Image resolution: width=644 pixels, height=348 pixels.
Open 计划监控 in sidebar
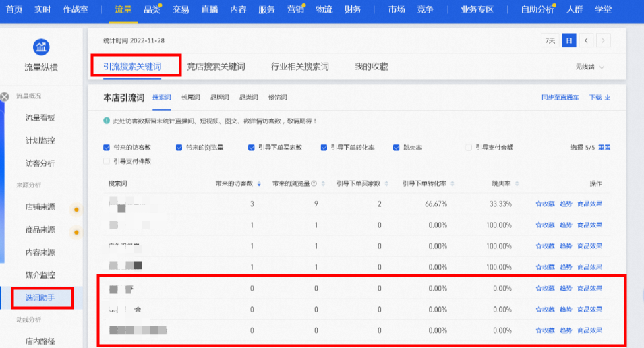(40, 140)
